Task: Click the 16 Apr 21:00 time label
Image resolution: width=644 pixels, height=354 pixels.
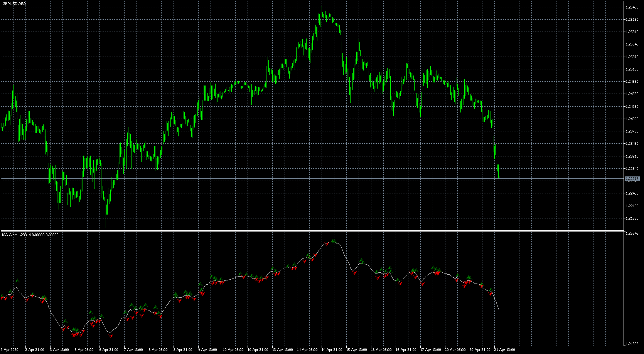Action: click(406, 350)
